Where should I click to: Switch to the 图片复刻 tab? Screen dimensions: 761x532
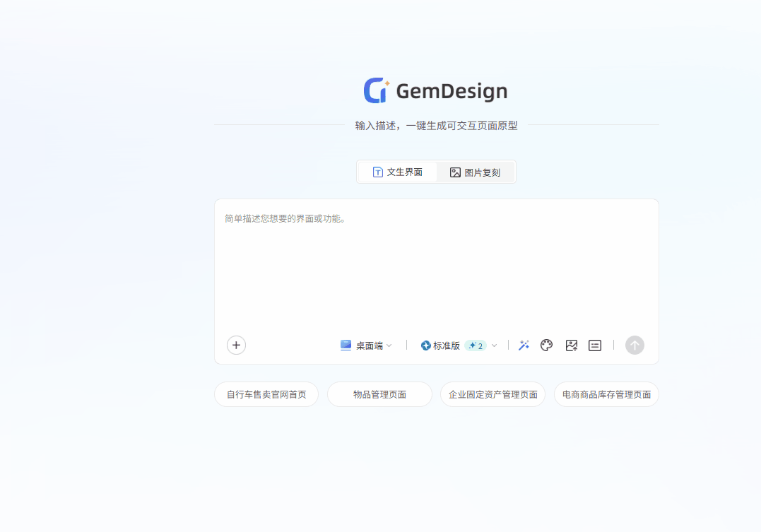(476, 172)
